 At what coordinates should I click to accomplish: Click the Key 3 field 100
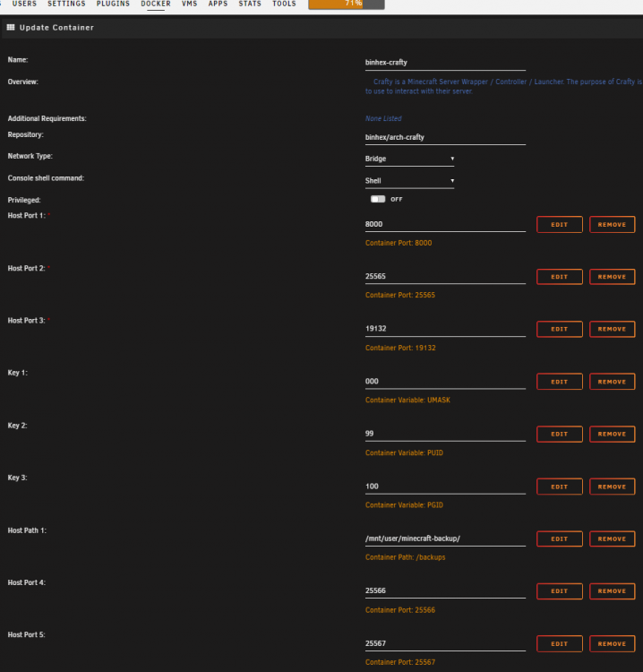[445, 487]
